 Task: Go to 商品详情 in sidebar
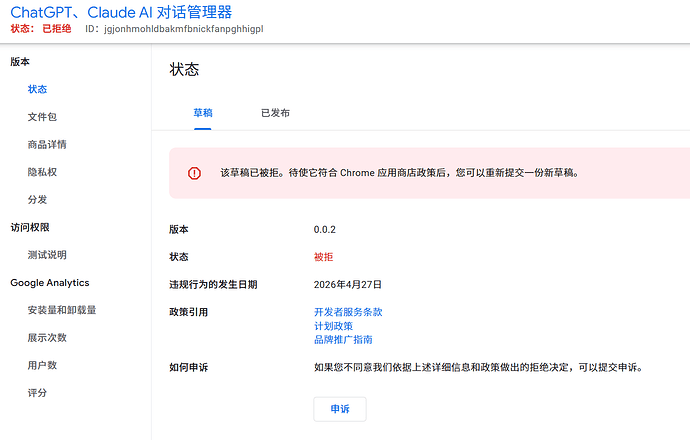coord(47,144)
